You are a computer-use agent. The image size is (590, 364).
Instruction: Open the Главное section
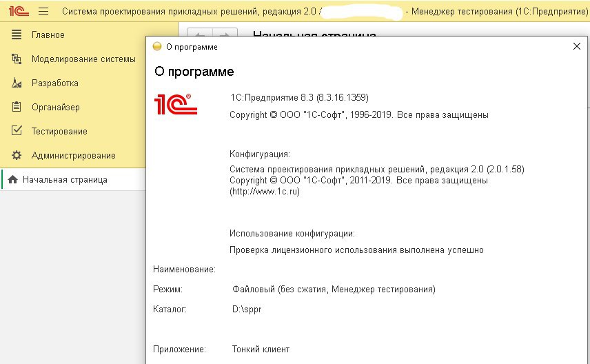point(48,35)
